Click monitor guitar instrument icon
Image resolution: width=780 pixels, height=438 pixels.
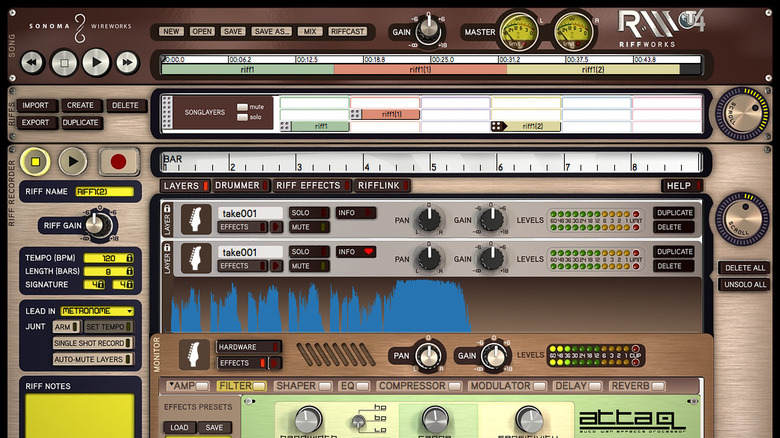click(x=194, y=355)
